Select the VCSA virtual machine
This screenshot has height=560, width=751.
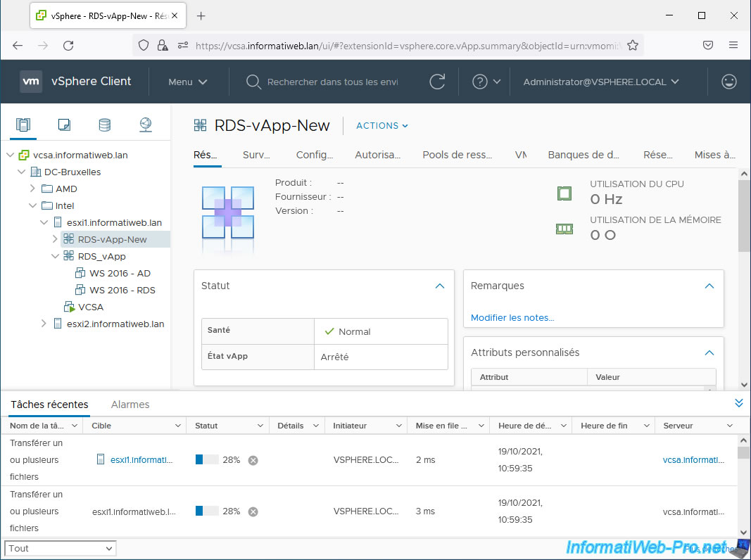click(x=91, y=307)
